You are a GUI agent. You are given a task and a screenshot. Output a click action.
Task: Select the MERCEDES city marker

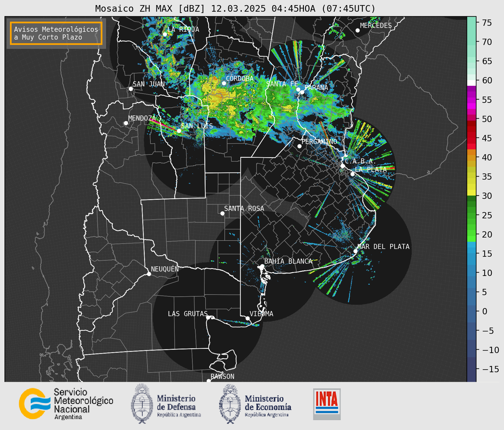coord(358,31)
